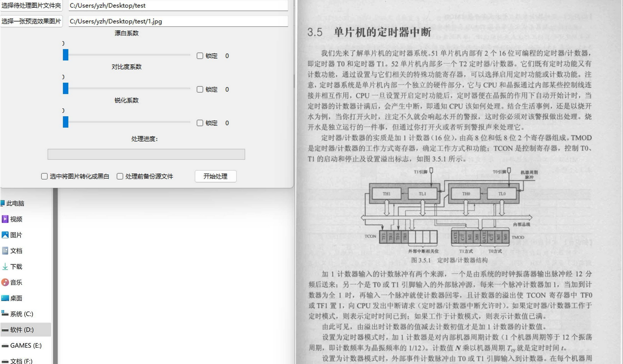
Task: Click the 视频 folder icon
Action: pos(5,219)
